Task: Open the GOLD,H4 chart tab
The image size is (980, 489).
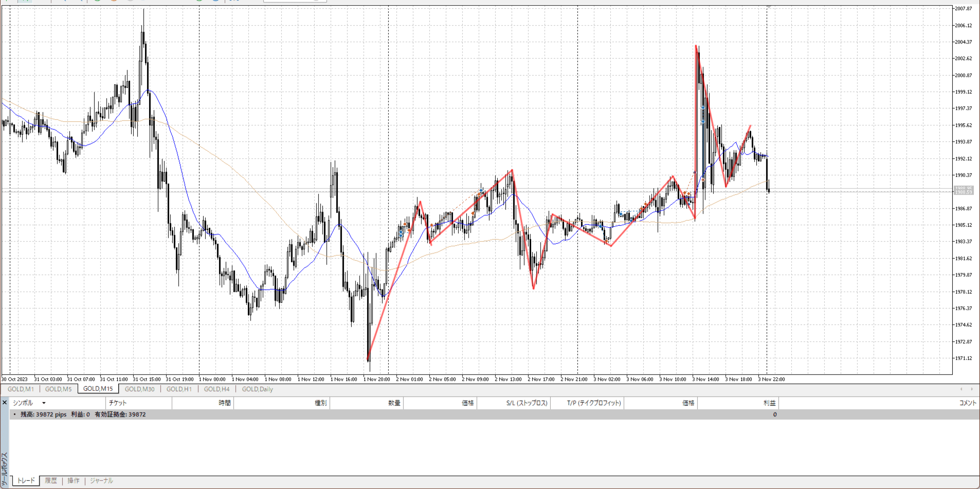Action: tap(216, 389)
